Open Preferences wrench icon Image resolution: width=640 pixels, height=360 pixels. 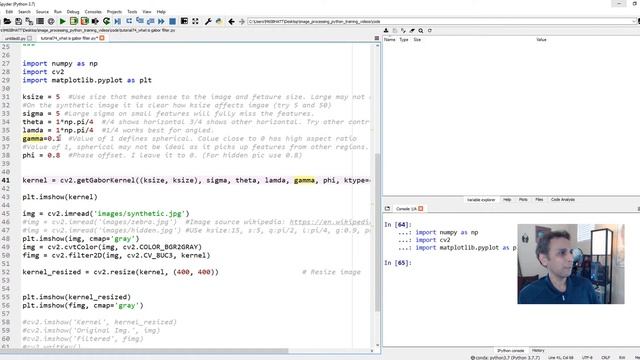(x=208, y=21)
